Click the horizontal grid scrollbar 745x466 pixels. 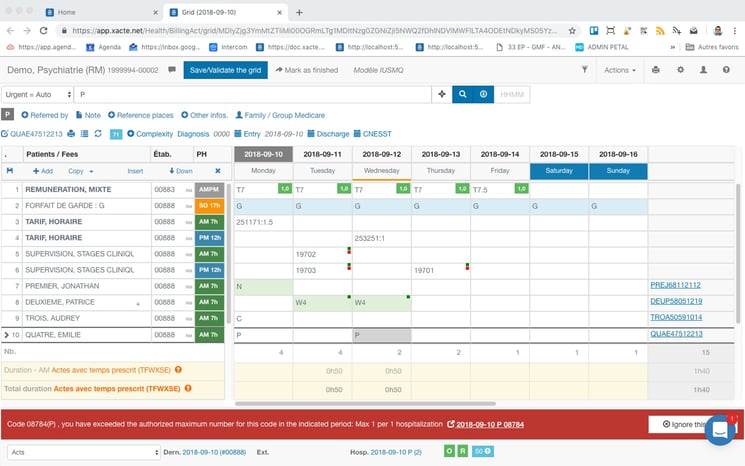pos(365,404)
